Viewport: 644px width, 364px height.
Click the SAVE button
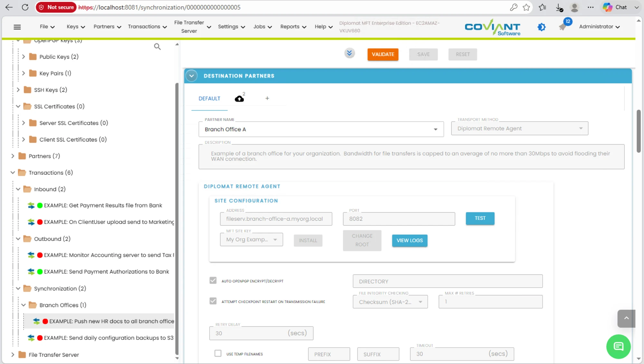click(423, 54)
